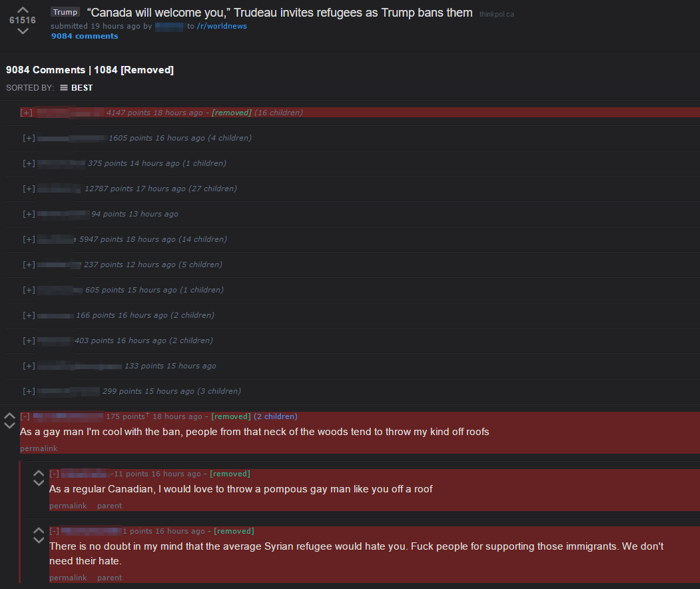700x589 pixels.
Task: Click the Trump flair tag
Action: click(65, 12)
